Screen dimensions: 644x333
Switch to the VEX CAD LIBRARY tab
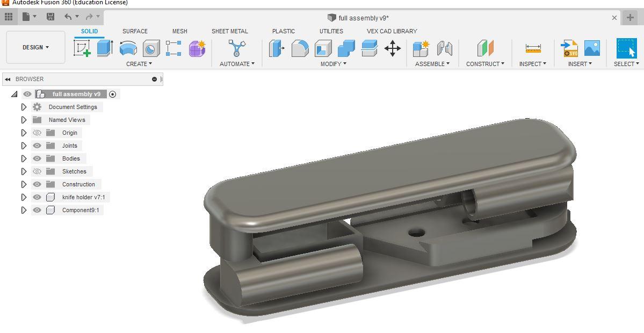[x=392, y=31]
